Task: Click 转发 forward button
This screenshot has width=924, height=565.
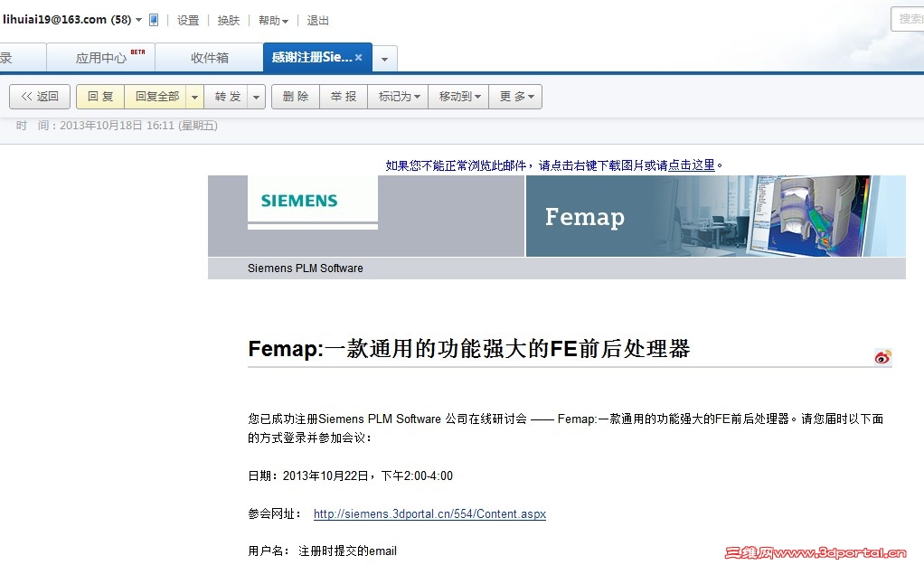Action: (228, 97)
